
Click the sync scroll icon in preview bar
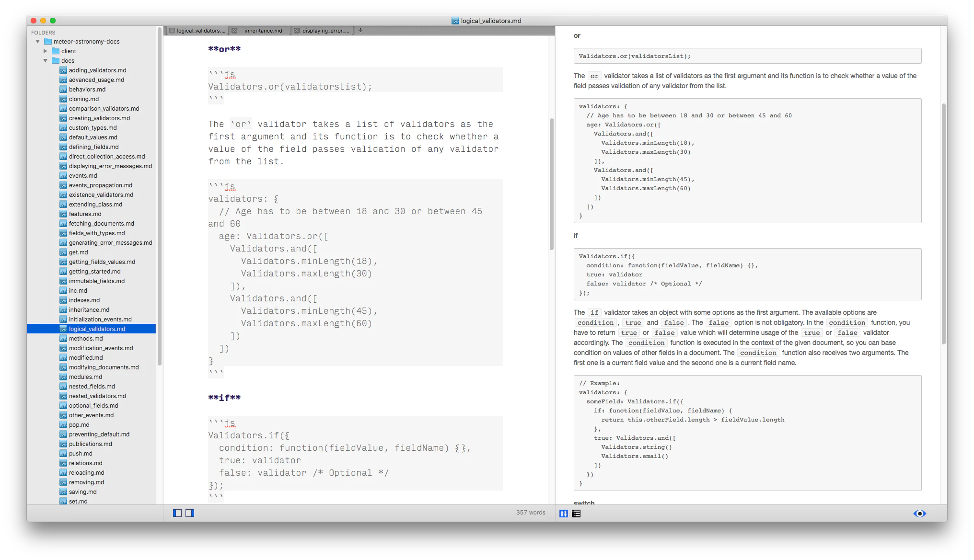pos(564,514)
